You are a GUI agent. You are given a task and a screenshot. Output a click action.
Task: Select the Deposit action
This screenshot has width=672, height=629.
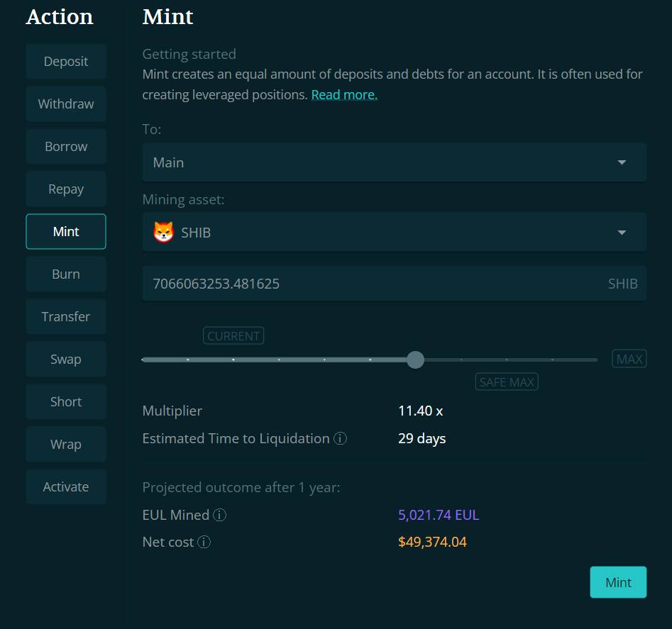(66, 62)
